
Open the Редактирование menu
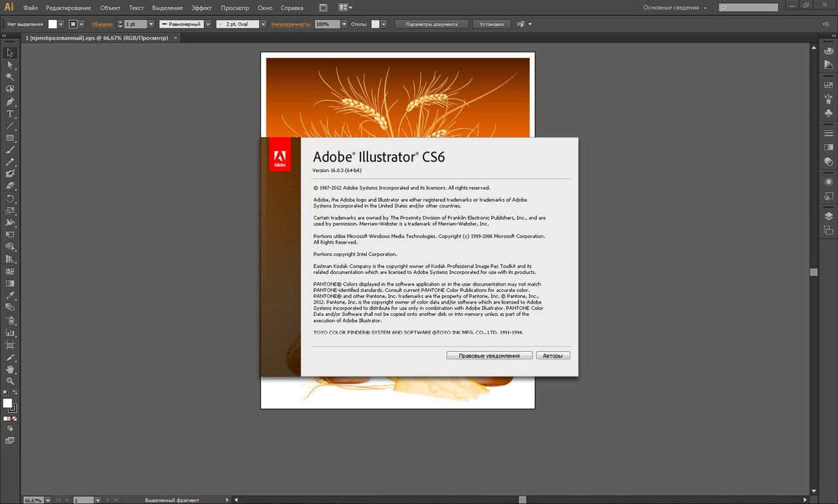pos(70,8)
